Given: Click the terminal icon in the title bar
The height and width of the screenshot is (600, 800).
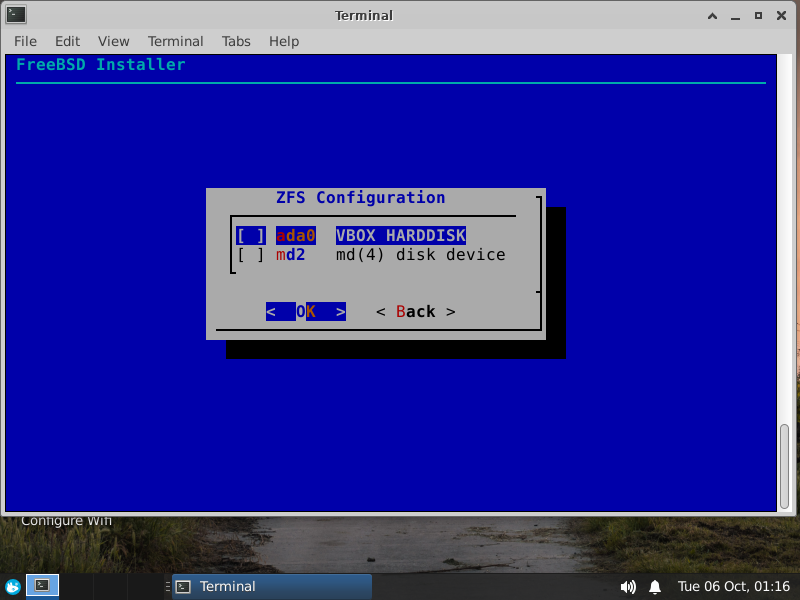Looking at the screenshot, I should click(16, 14).
